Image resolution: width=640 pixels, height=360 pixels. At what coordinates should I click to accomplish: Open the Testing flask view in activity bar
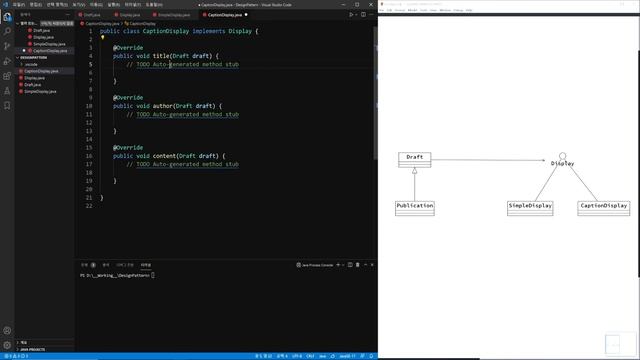click(x=7, y=91)
